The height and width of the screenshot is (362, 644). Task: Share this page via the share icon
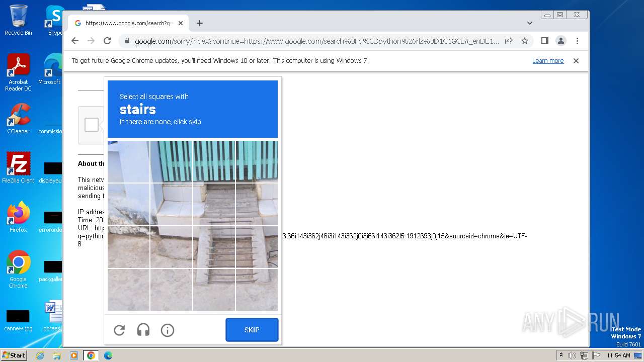pyautogui.click(x=509, y=41)
